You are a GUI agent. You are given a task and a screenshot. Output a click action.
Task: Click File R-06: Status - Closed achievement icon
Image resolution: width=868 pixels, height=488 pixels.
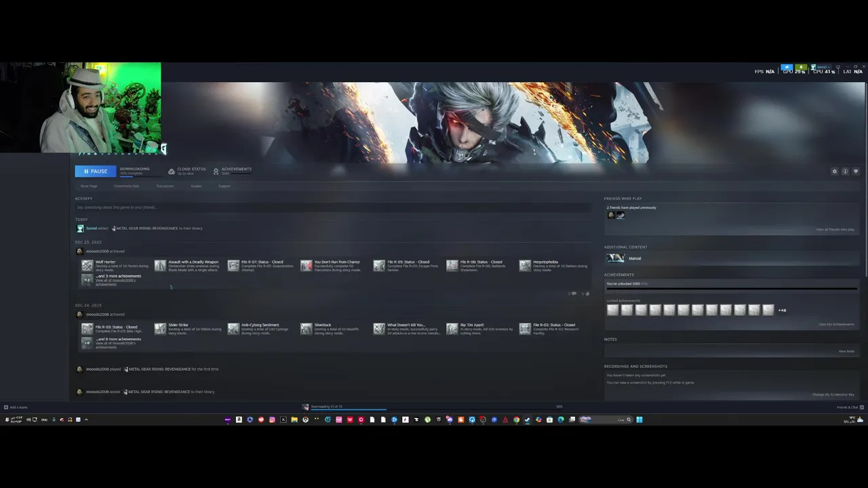[452, 266]
